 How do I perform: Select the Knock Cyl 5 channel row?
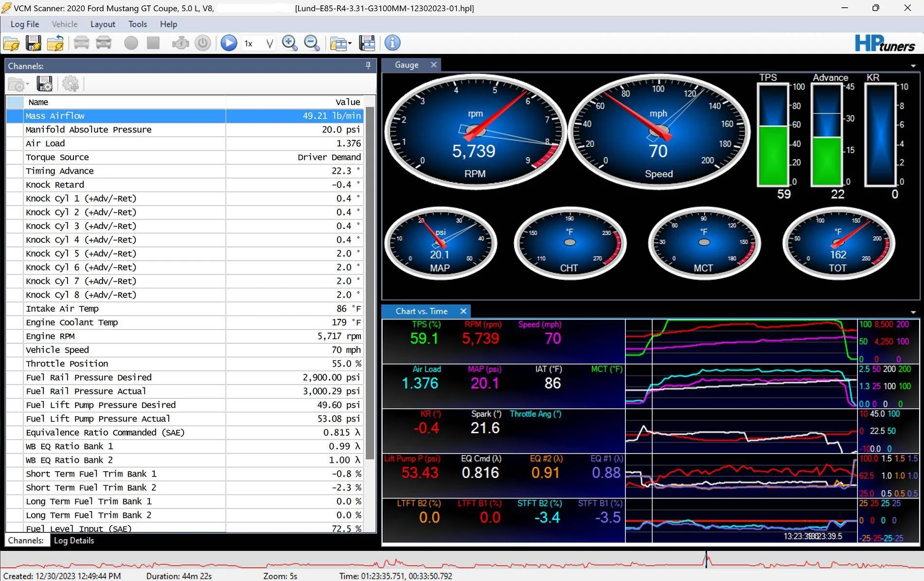click(x=185, y=254)
